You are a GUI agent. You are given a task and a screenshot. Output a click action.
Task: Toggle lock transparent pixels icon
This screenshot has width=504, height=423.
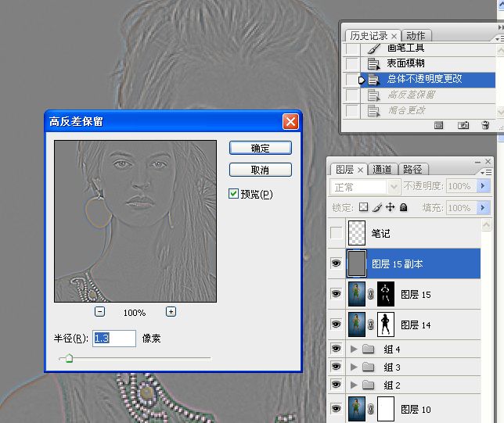coord(364,207)
